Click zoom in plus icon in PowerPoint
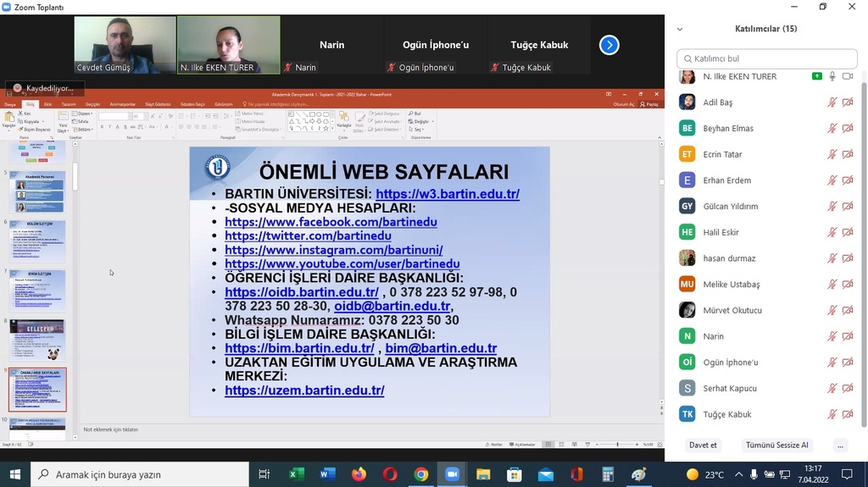Viewport: 868px width, 487px height. pyautogui.click(x=637, y=445)
